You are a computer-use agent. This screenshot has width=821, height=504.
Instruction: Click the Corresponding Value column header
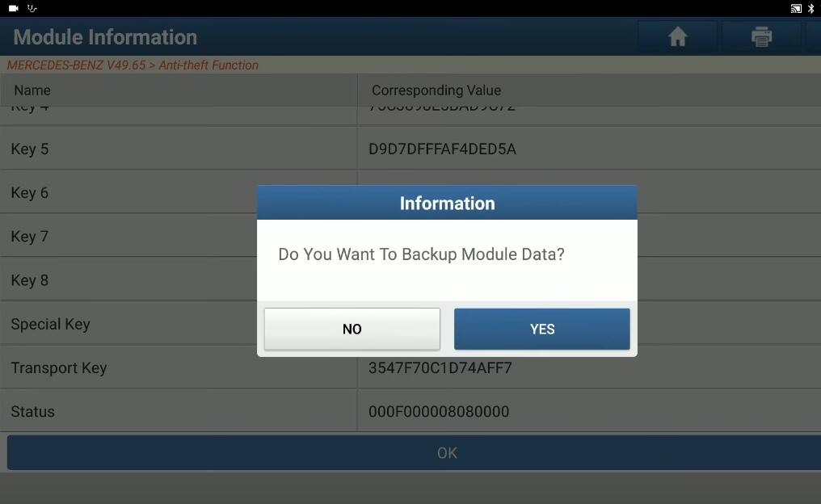point(436,90)
